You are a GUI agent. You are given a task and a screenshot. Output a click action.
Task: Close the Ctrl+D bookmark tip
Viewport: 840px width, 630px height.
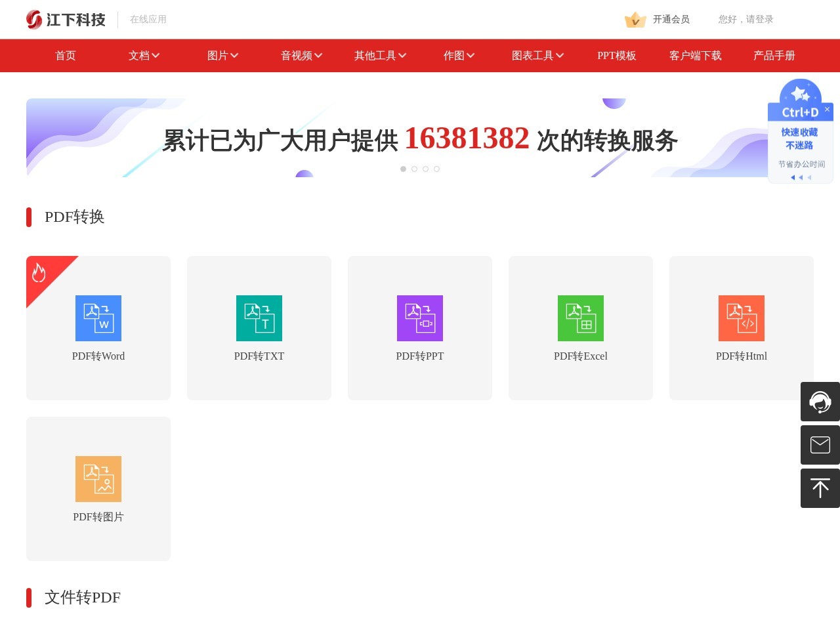pos(827,110)
